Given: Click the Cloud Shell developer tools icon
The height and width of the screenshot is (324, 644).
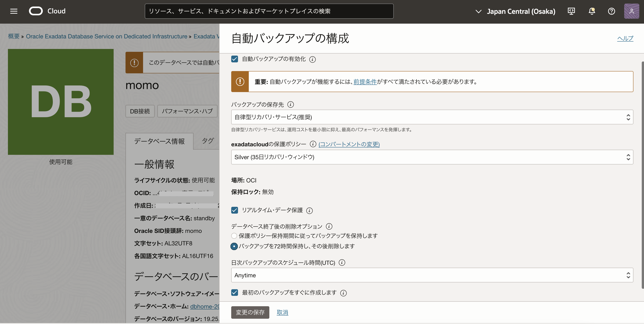Looking at the screenshot, I should pos(571,11).
